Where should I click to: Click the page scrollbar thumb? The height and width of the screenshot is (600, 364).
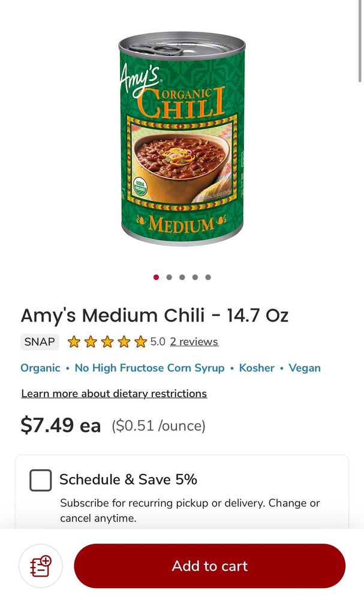[x=360, y=41]
